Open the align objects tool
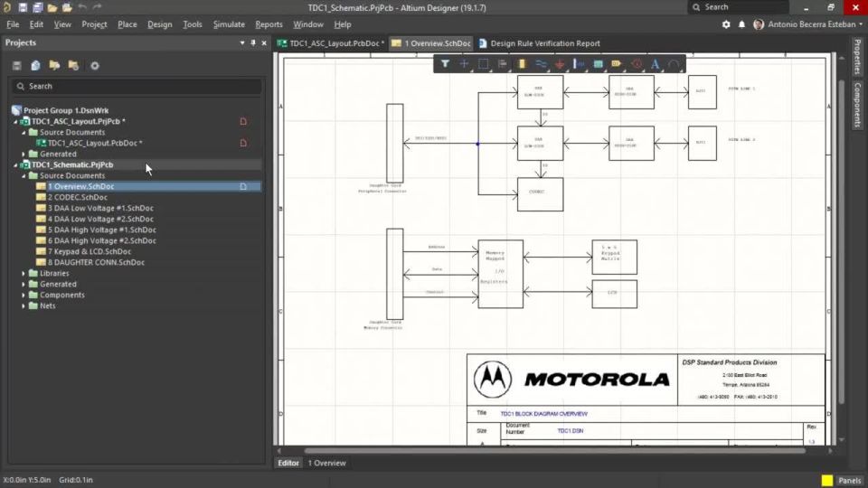Screen dimensions: 868x488 [502, 64]
